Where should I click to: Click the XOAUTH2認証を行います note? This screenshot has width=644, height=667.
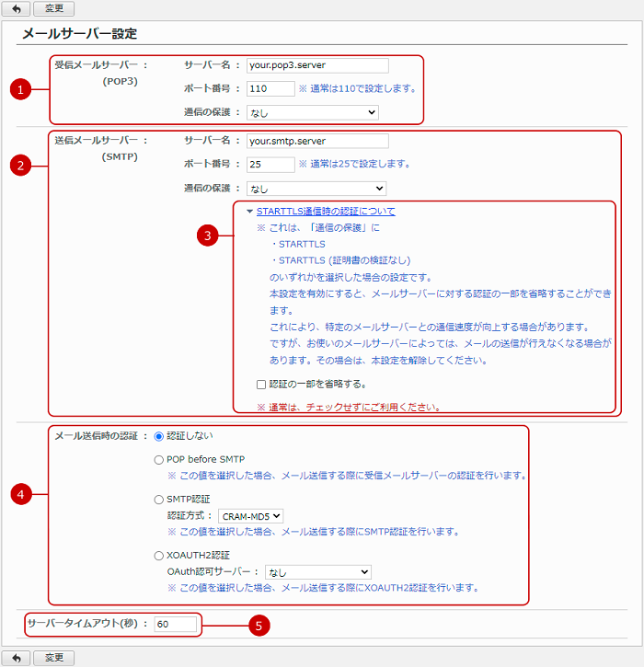click(x=323, y=588)
